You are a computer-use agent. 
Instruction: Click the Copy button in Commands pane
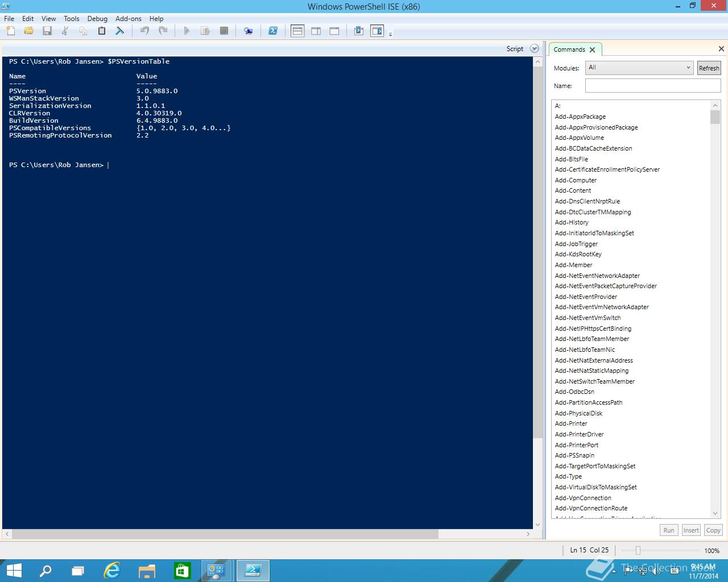coord(713,530)
